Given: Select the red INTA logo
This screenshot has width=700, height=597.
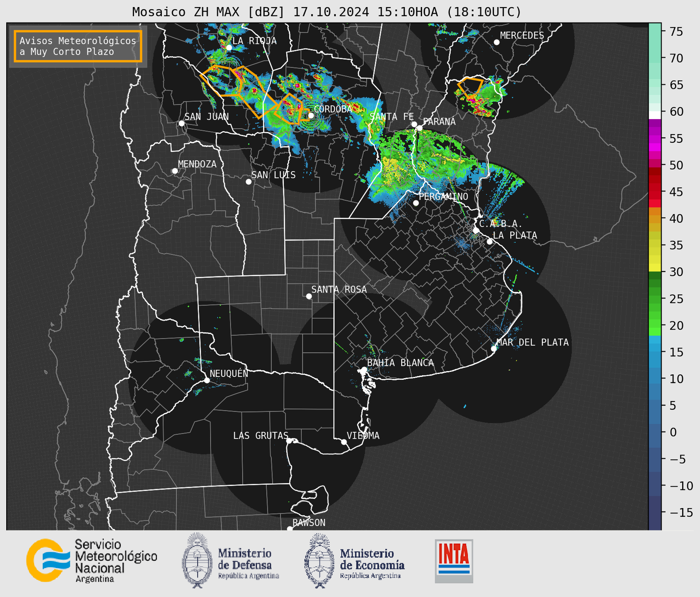Looking at the screenshot, I should coord(454,561).
